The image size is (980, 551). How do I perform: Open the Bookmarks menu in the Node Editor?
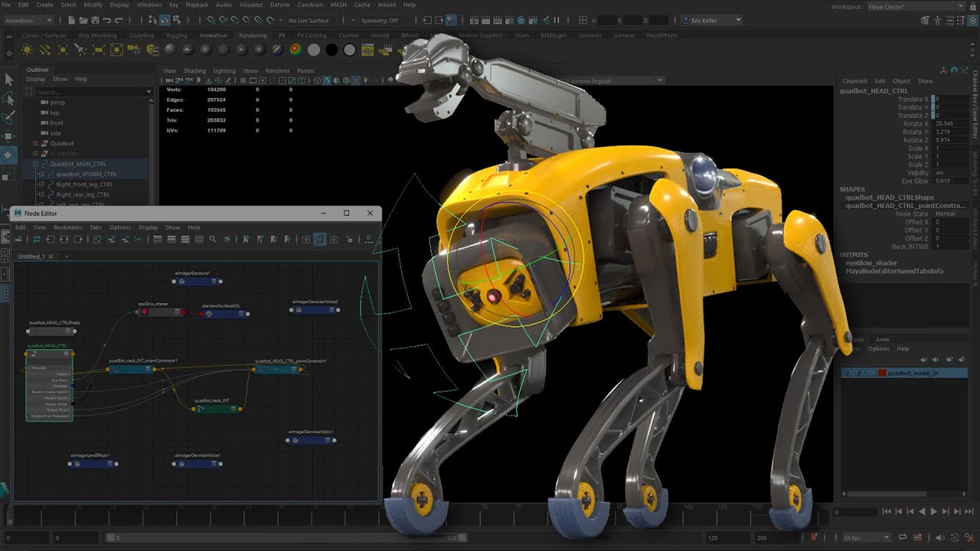click(68, 227)
